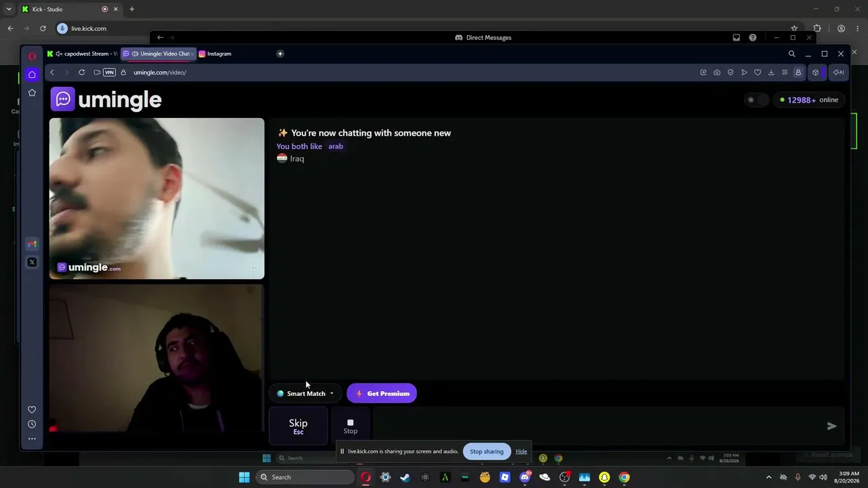Open Opera downloads icon

(771, 73)
